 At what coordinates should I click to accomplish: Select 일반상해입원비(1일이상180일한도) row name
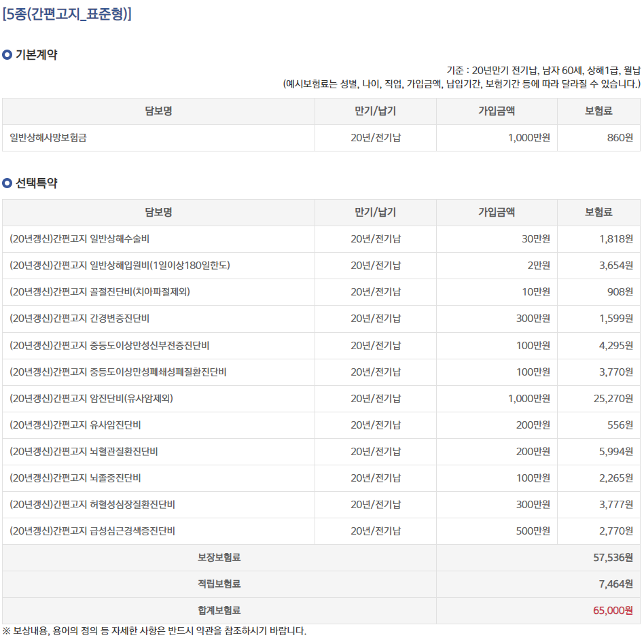120,266
